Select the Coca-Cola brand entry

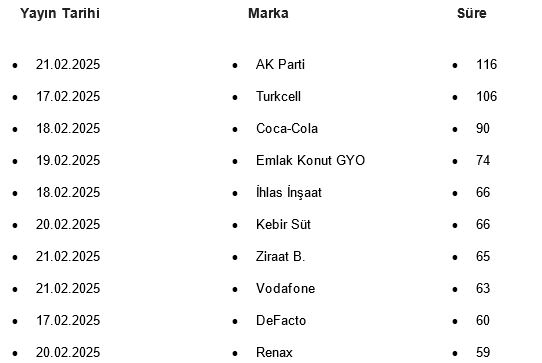pos(287,129)
